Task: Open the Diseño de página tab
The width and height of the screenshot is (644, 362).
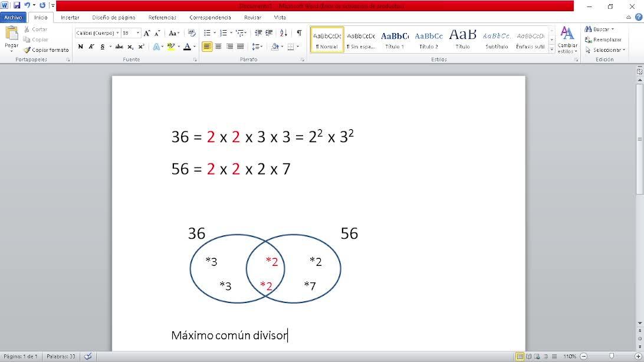Action: [113, 17]
